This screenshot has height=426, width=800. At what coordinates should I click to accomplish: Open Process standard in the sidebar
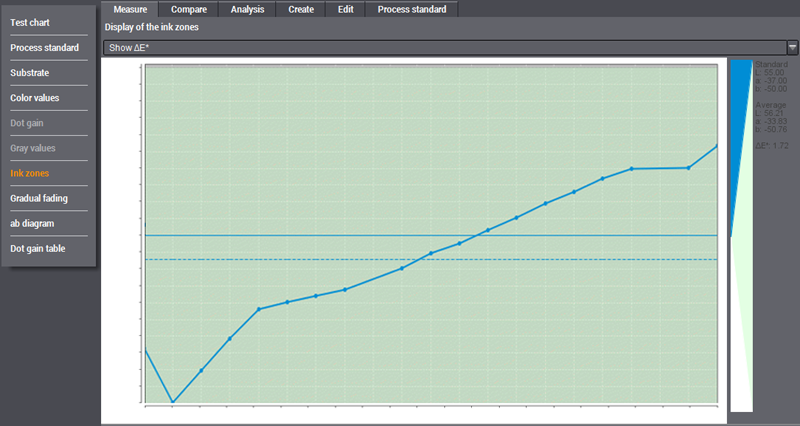click(45, 47)
